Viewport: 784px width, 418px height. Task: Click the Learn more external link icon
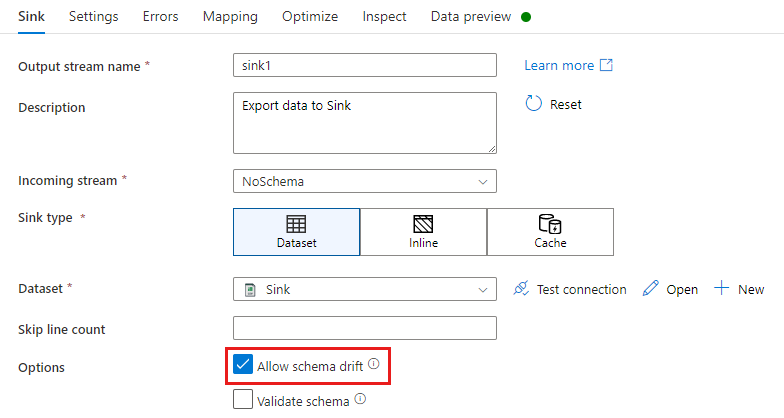pyautogui.click(x=606, y=65)
